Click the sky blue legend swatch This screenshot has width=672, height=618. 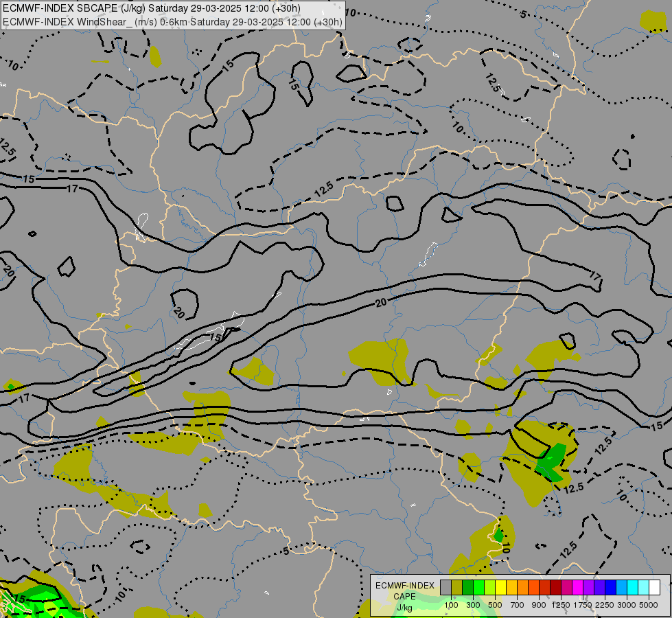[x=622, y=588]
